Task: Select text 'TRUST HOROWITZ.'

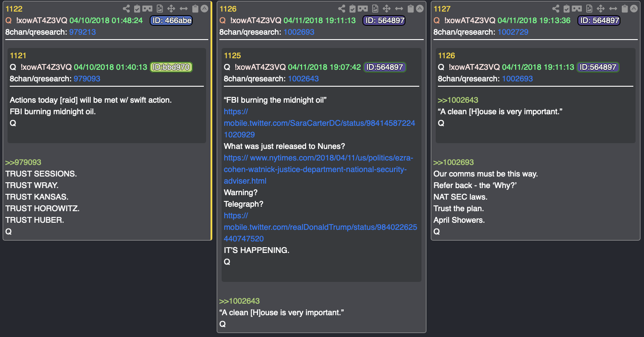Action: point(42,209)
